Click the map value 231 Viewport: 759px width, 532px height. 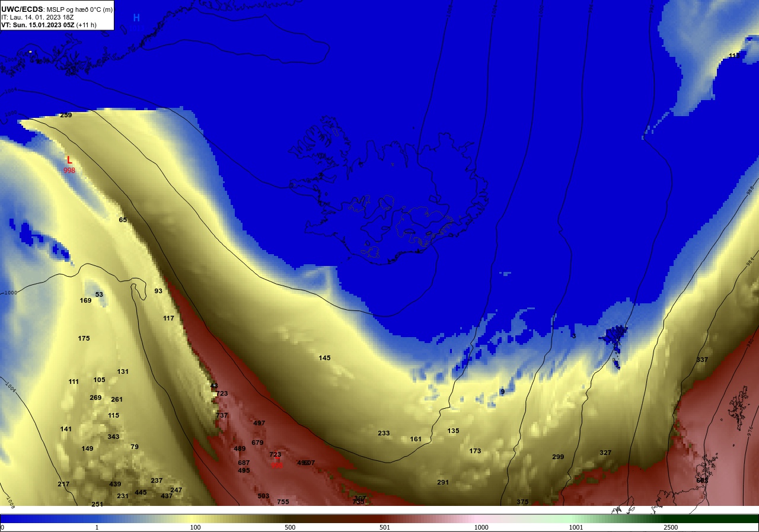click(123, 496)
